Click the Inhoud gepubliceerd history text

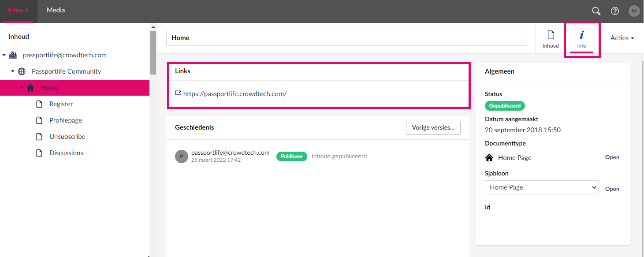(x=339, y=156)
